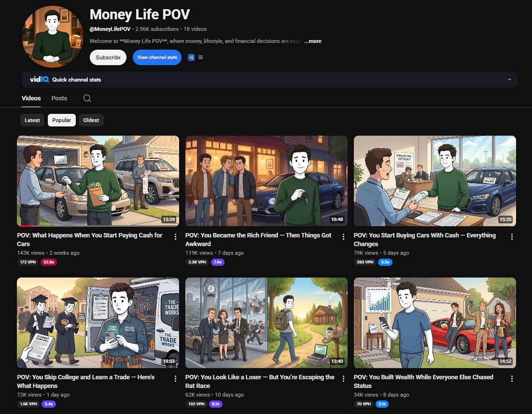Open three-dot menu for Buying Cars With Cash video
The image size is (532, 414).
512,236
